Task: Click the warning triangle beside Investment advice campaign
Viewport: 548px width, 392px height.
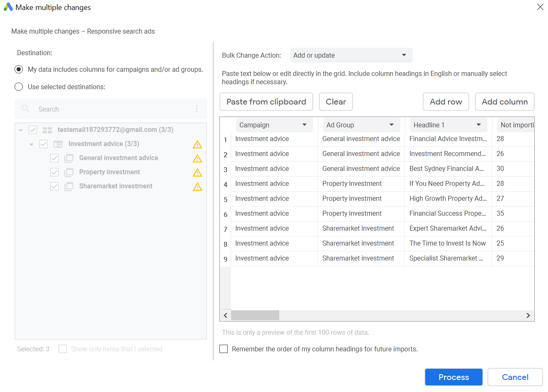Action: click(x=197, y=144)
